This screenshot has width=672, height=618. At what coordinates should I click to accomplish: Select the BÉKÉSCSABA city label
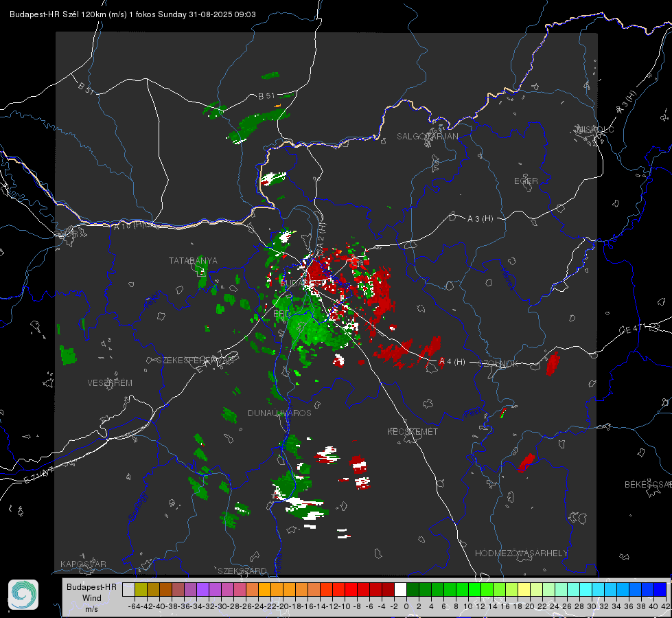point(648,484)
